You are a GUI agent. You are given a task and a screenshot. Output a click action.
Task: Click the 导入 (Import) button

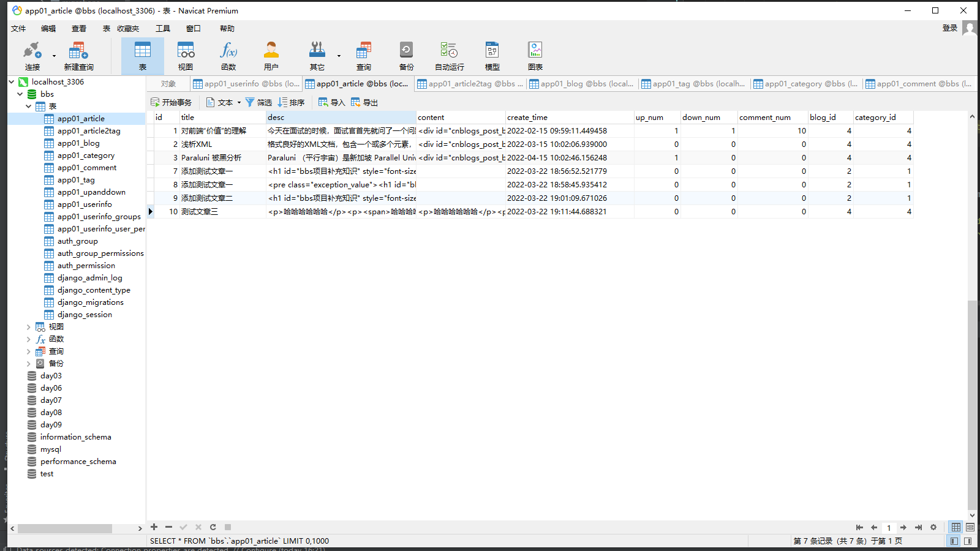(332, 102)
